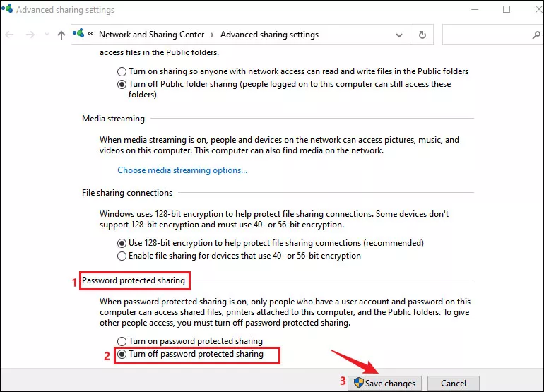Go back with the Back arrow

tap(9, 35)
